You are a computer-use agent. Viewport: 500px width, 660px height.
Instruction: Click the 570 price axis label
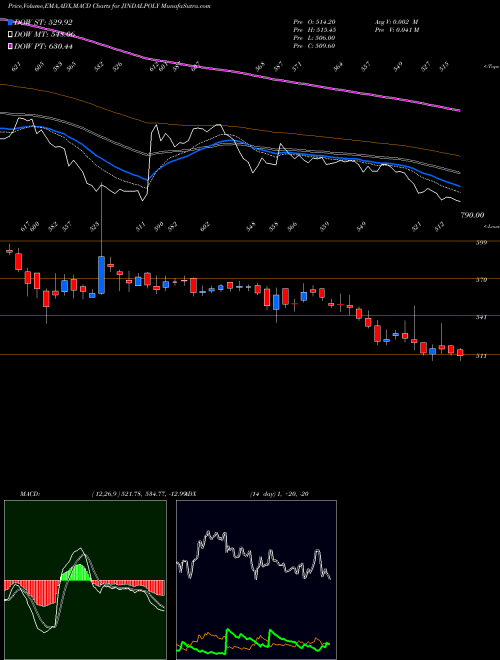[481, 279]
